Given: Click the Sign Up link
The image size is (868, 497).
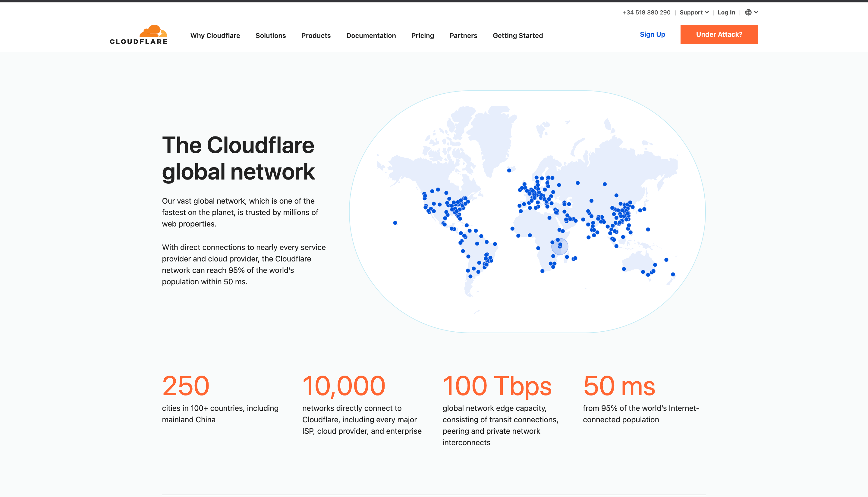Looking at the screenshot, I should point(652,34).
